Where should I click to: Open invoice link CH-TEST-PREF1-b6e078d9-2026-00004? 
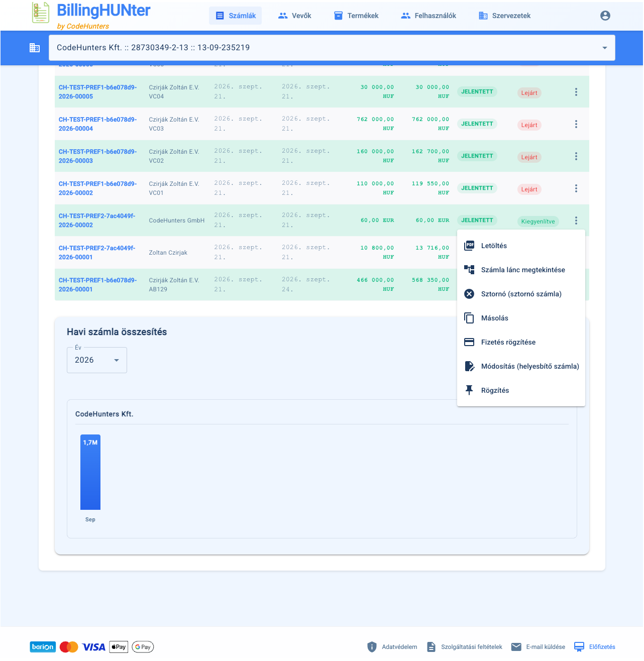(97, 124)
